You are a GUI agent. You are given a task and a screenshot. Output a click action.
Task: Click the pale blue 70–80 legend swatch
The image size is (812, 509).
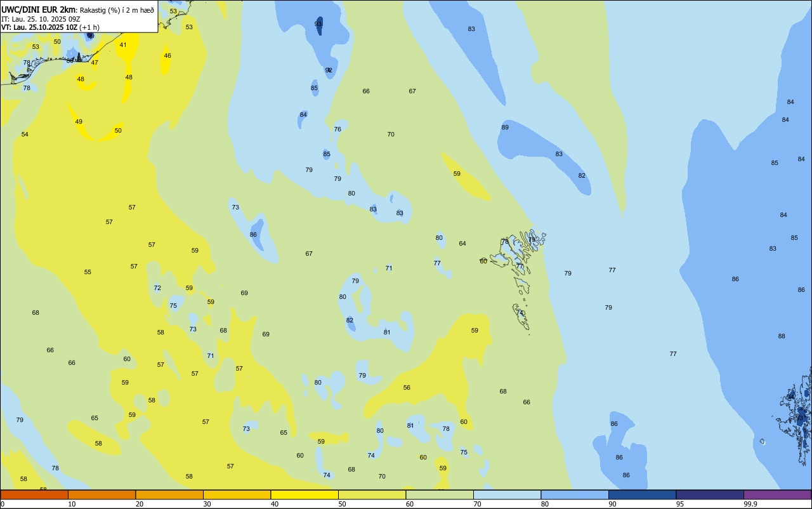pos(507,494)
